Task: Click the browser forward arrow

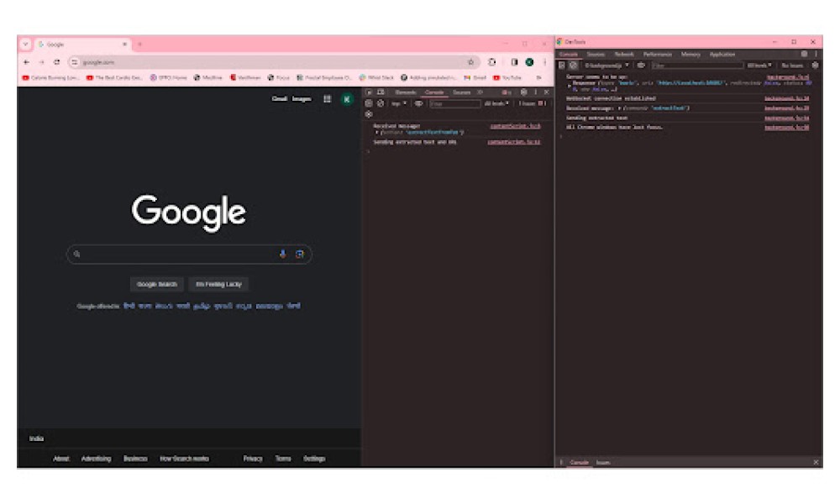Action: click(x=41, y=62)
